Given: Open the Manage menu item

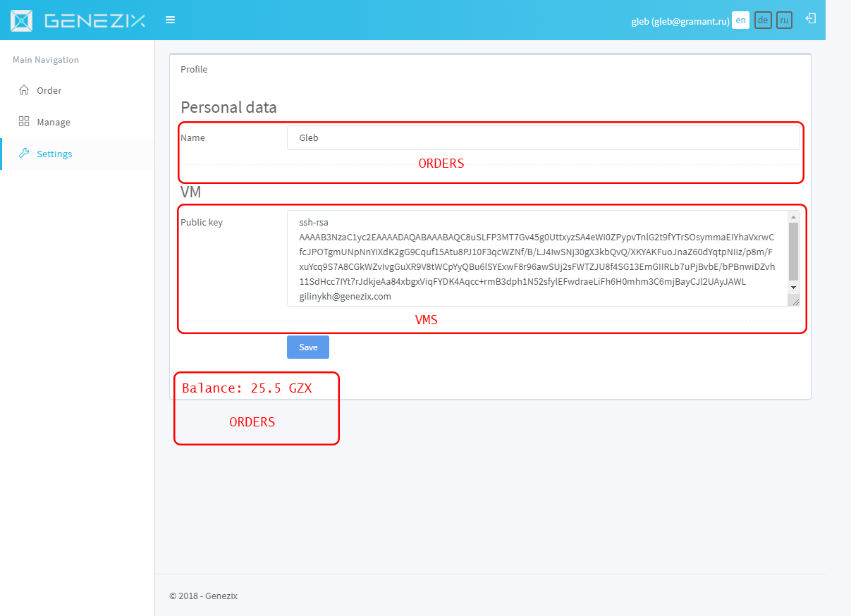Looking at the screenshot, I should [x=54, y=122].
